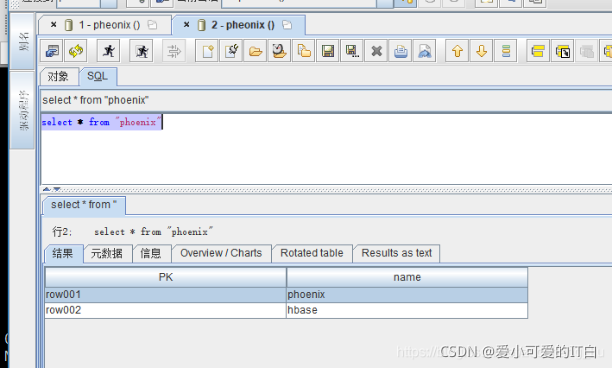Click the grey X close-file icon
The image size is (612, 368).
point(376,51)
